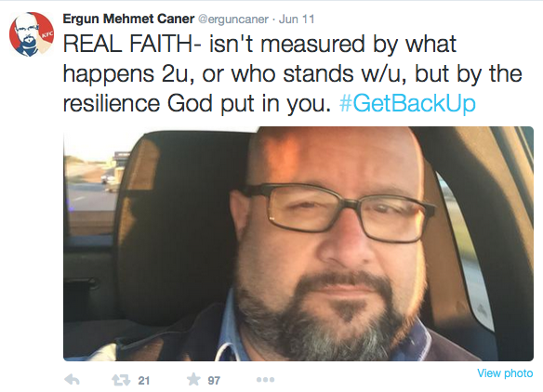This screenshot has height=392, width=543.
Task: Click the word resilience in the tweet
Action: (x=112, y=103)
